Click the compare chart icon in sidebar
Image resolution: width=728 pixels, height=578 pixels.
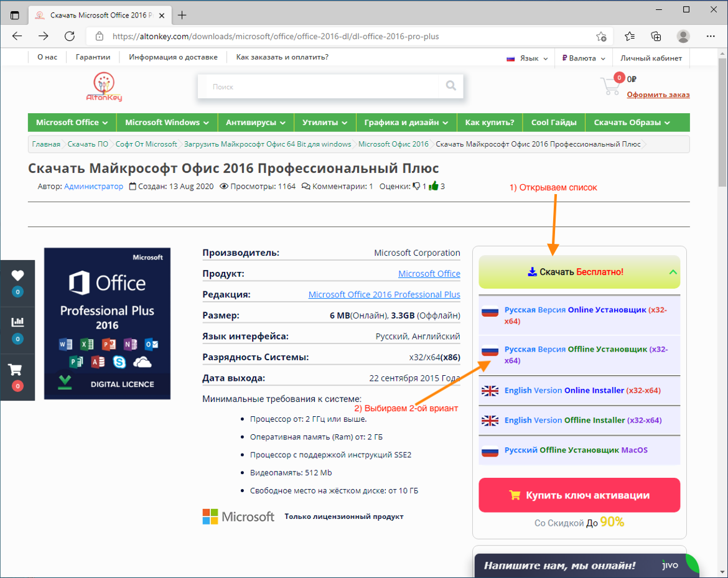click(17, 322)
